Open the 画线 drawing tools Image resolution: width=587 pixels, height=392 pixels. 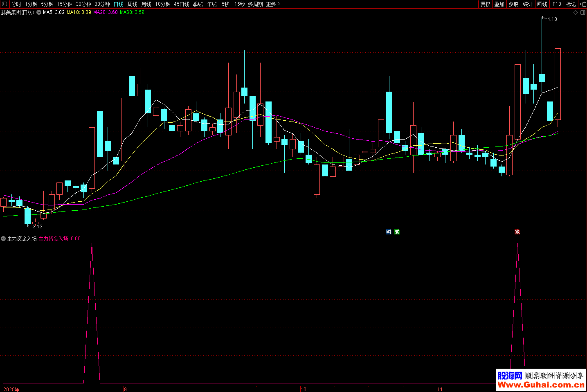542,4
